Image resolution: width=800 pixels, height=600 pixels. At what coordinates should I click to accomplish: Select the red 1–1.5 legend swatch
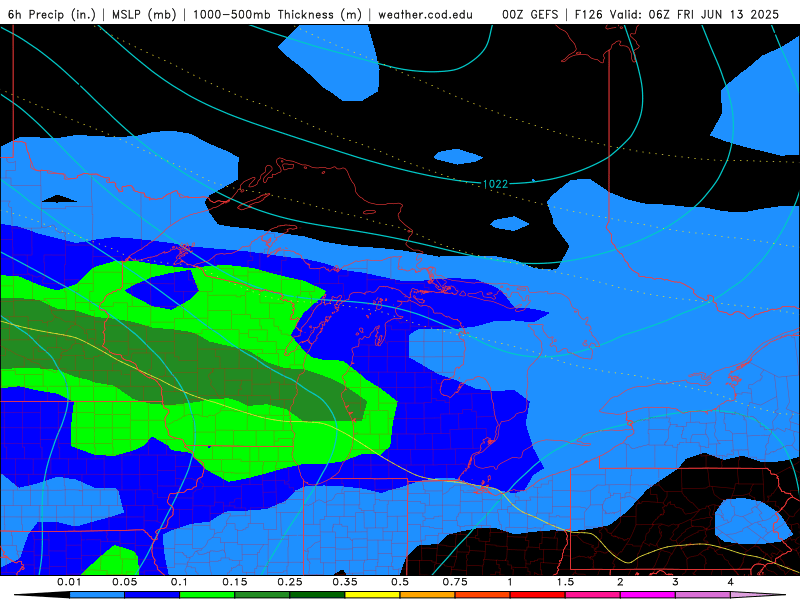point(538,595)
